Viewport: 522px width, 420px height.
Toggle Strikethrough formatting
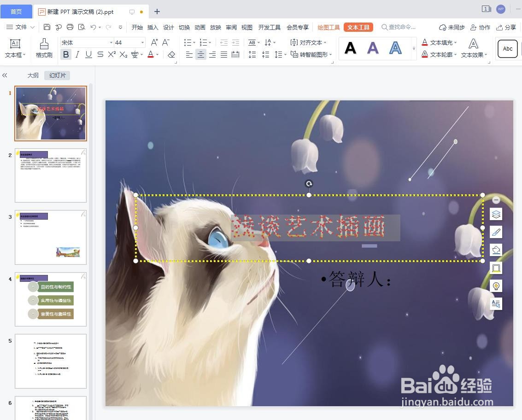pyautogui.click(x=100, y=54)
